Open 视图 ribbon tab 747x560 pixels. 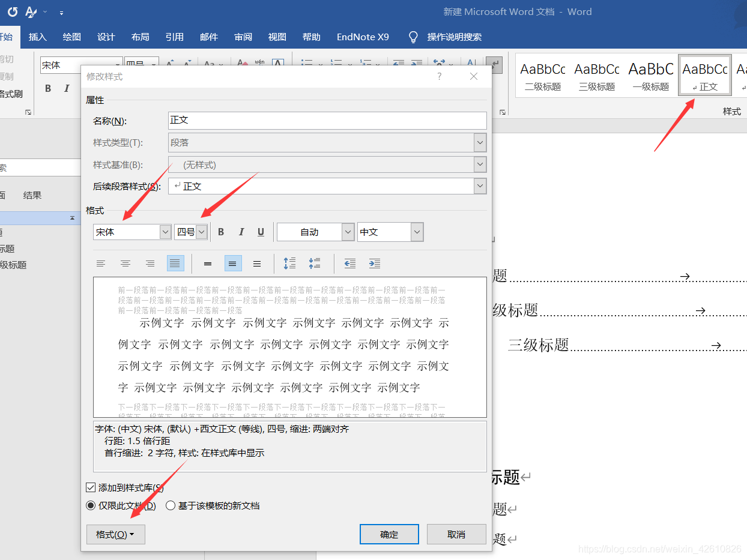(277, 37)
